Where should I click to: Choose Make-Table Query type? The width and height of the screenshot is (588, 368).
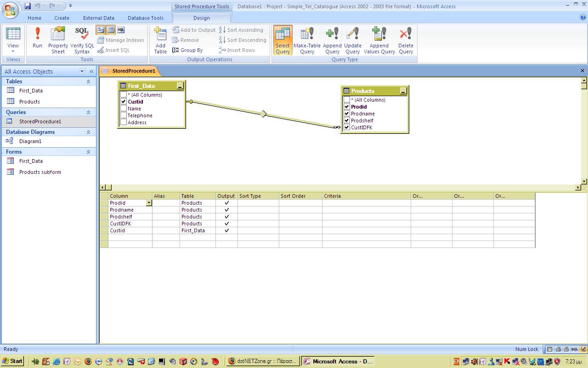click(307, 40)
